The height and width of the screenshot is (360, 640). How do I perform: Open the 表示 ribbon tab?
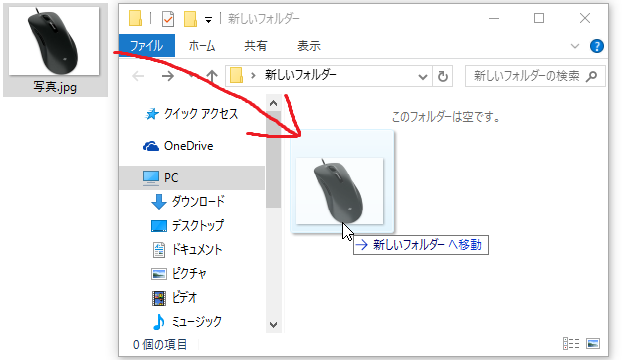tap(309, 46)
